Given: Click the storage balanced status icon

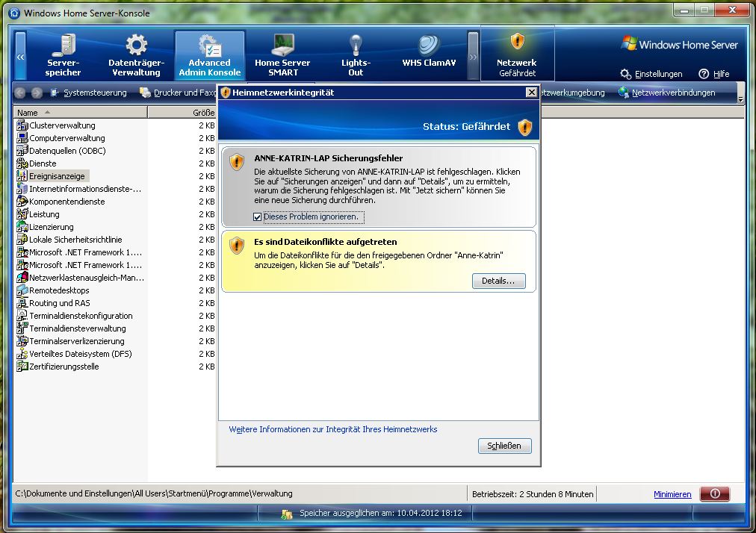Looking at the screenshot, I should point(287,514).
